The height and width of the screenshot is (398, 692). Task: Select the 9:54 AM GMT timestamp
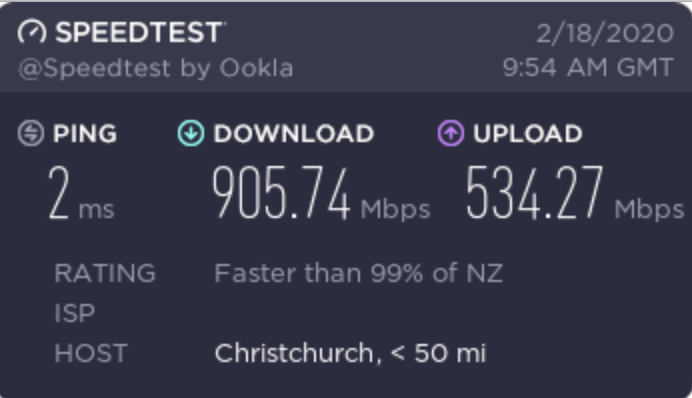coord(588,68)
